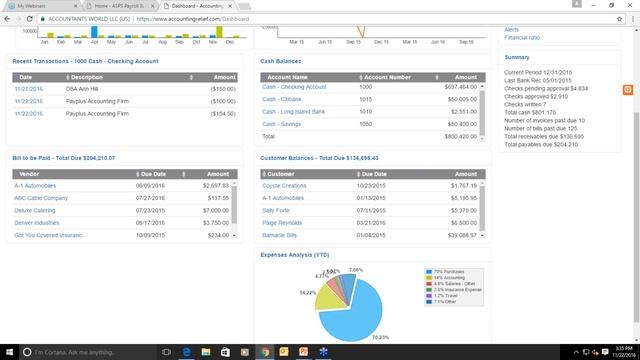Screen dimensions: 640x360
Task: Click yellow Accounting legend swatch
Action: click(429, 278)
